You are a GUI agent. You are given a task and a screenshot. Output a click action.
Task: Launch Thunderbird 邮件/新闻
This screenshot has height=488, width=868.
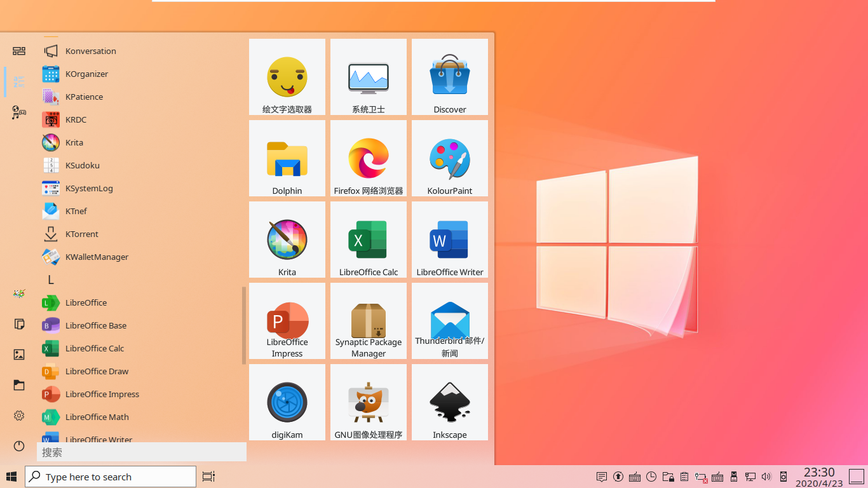point(449,321)
